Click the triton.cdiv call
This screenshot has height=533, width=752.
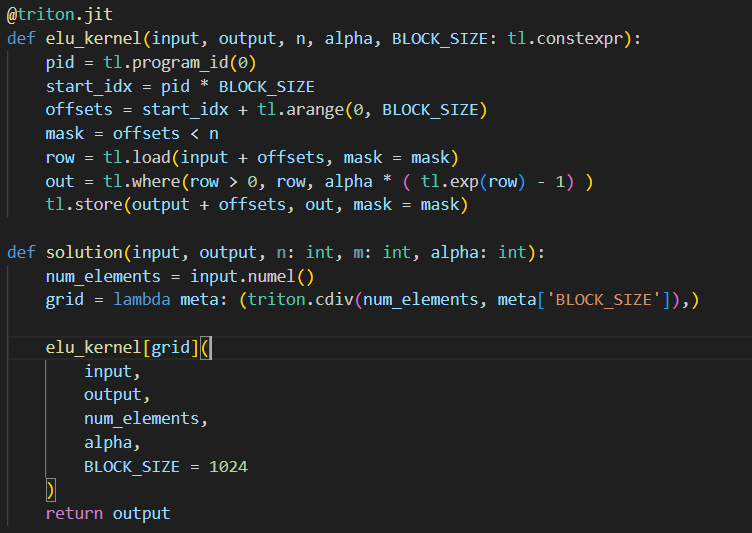coord(464,300)
